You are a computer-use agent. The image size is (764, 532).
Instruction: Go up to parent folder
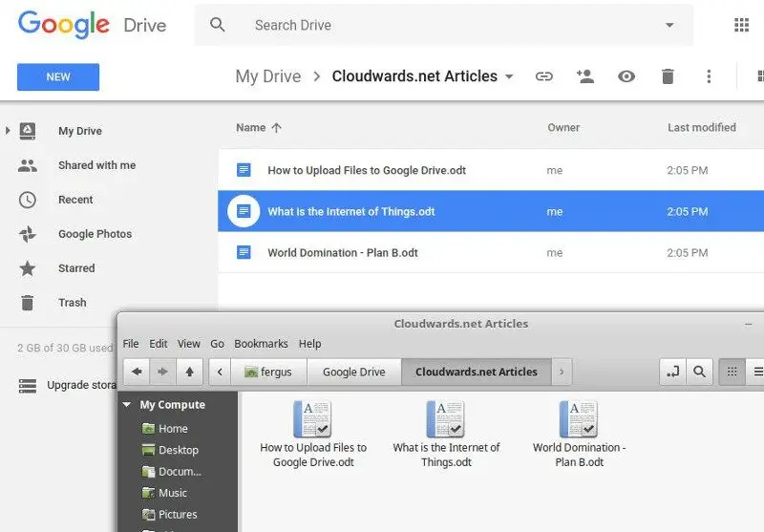point(189,372)
